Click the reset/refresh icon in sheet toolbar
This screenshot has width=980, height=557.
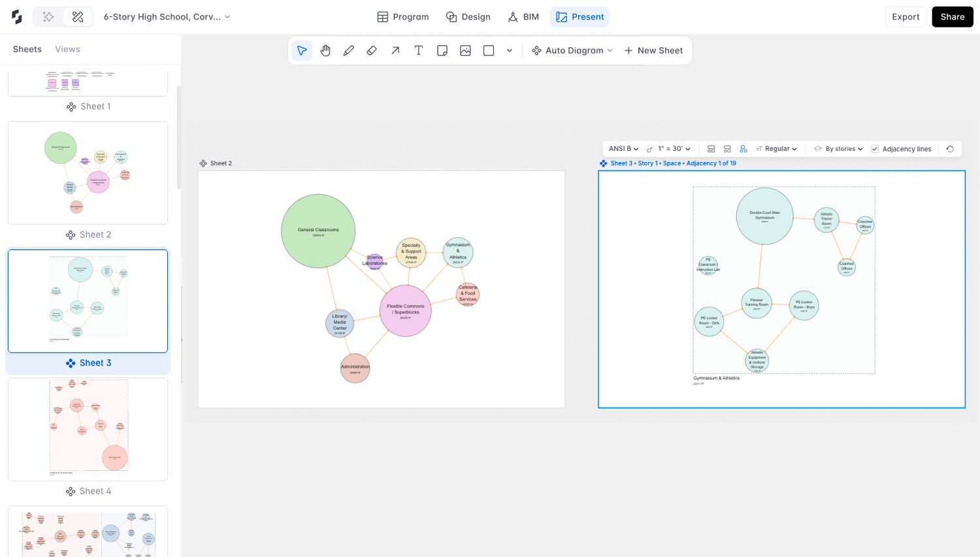point(950,149)
